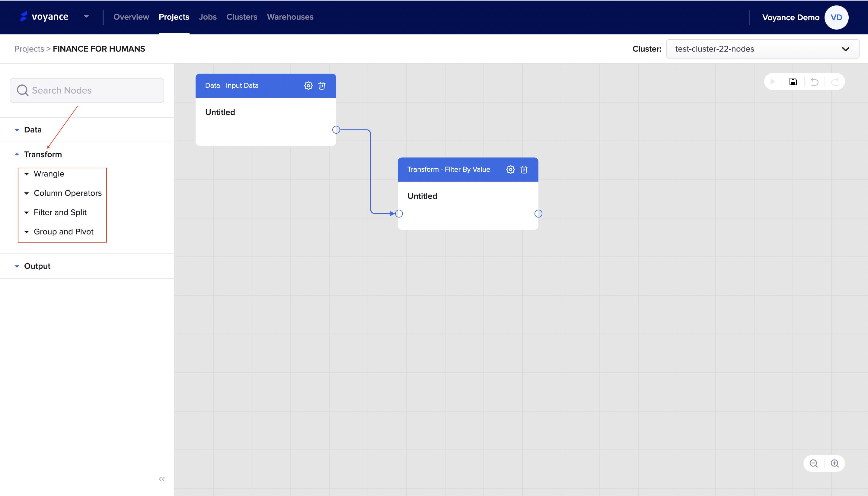Zoom out on the canvas
This screenshot has width=868, height=496.
coord(813,463)
